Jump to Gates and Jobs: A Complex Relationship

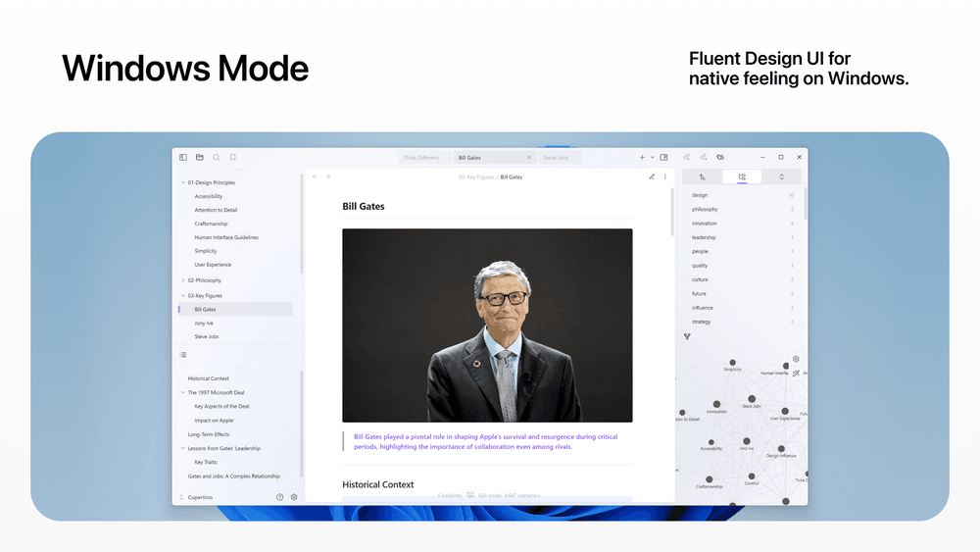(234, 477)
